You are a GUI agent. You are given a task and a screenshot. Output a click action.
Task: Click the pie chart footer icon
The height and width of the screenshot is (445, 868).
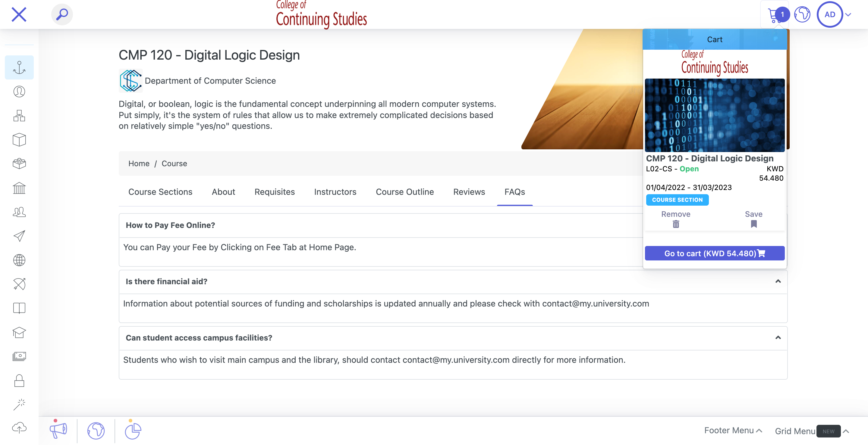click(x=133, y=431)
